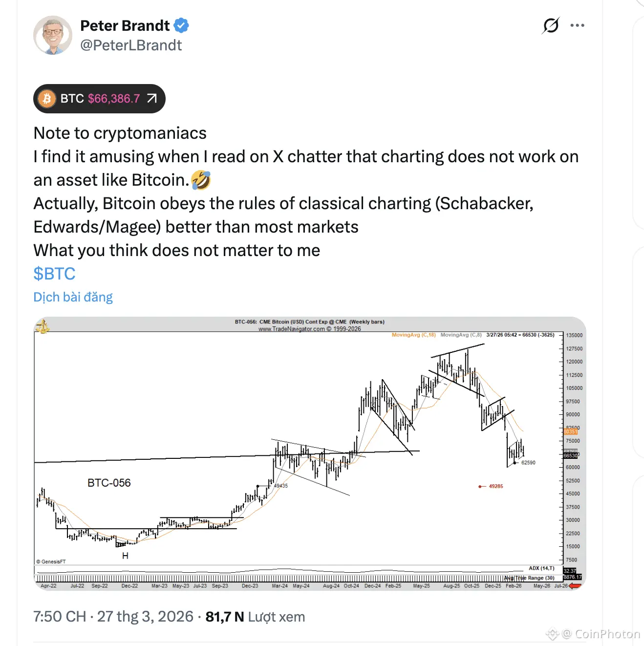The height and width of the screenshot is (646, 644).
Task: Click the CoinPhoton watermark logo
Action: (552, 634)
